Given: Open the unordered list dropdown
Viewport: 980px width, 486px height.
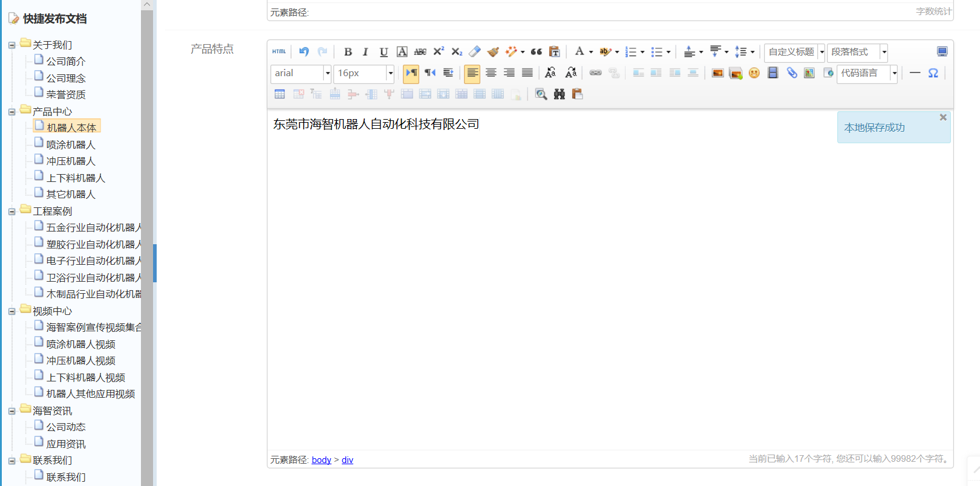Looking at the screenshot, I should coord(668,52).
